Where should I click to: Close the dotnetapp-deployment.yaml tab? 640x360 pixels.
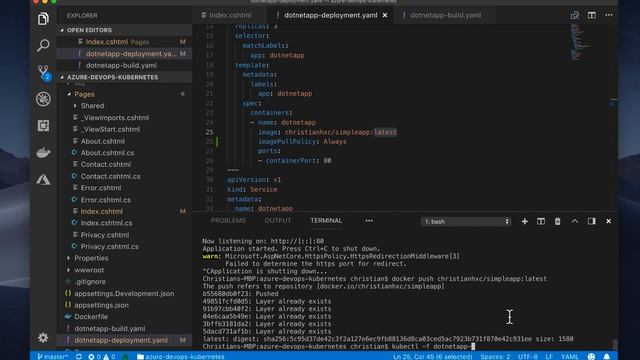point(384,15)
